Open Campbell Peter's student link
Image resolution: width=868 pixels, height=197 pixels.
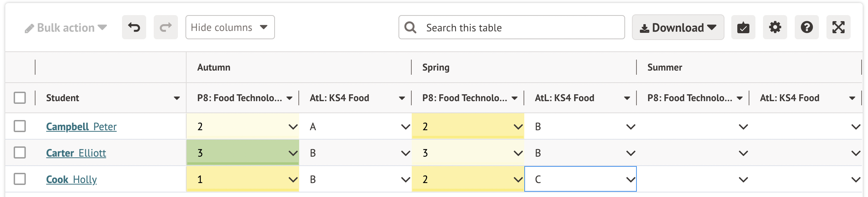[81, 126]
